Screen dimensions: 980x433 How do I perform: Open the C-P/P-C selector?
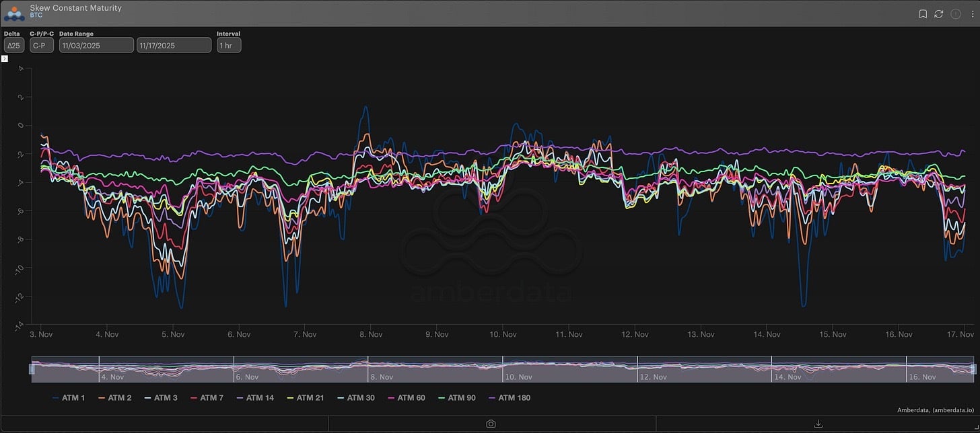(x=40, y=45)
